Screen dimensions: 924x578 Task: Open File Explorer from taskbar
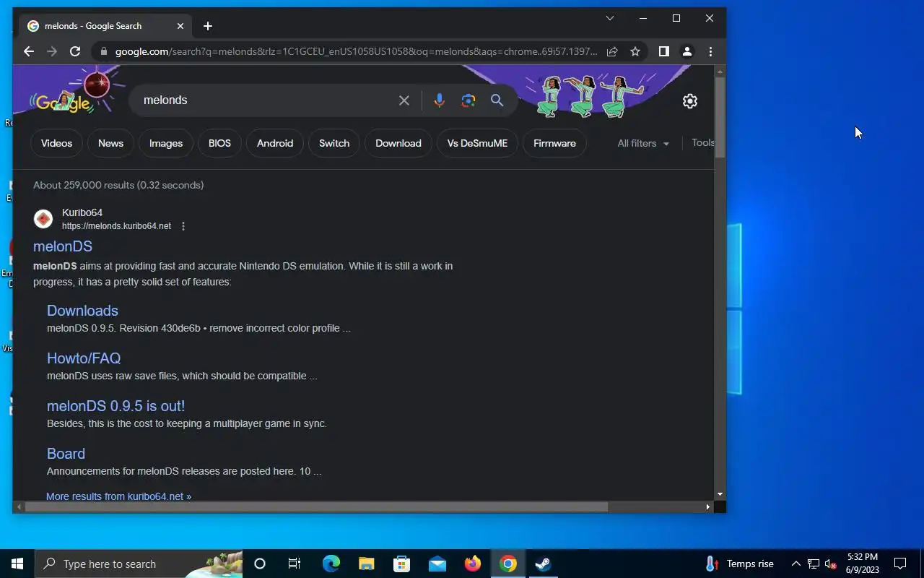pos(366,564)
